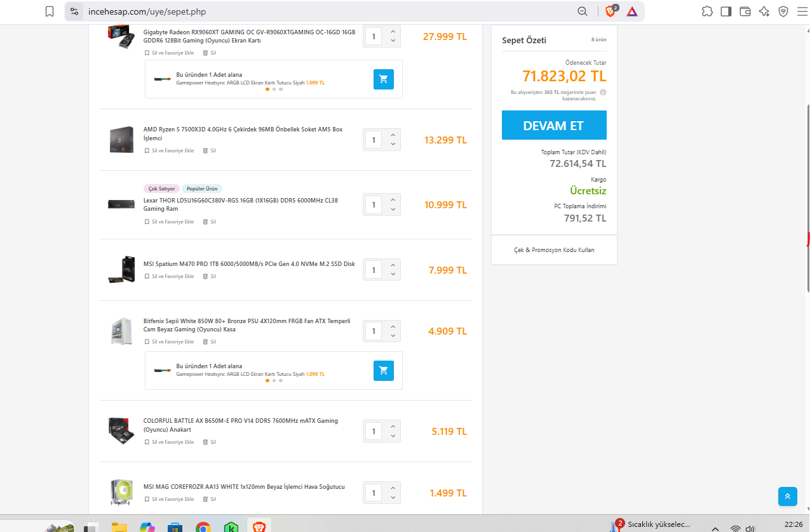The height and width of the screenshot is (532, 810).
Task: Click Bitfenix Sepii White case thumbnail
Action: coord(121,331)
